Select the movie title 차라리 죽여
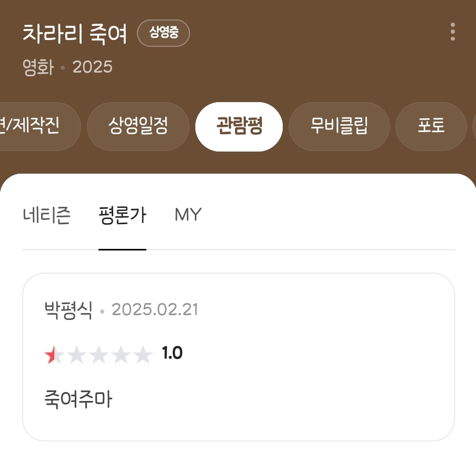Viewport: 476px width, 452px height. tap(75, 33)
